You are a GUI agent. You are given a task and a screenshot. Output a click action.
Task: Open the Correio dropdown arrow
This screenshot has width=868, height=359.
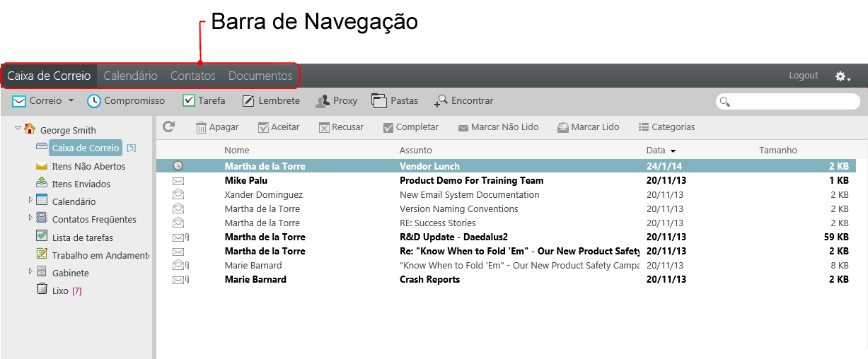[x=71, y=101]
